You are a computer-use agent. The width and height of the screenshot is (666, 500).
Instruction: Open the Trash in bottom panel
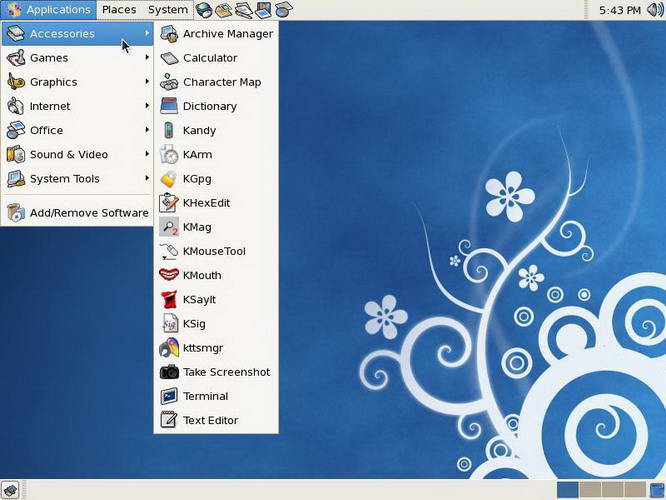click(655, 490)
